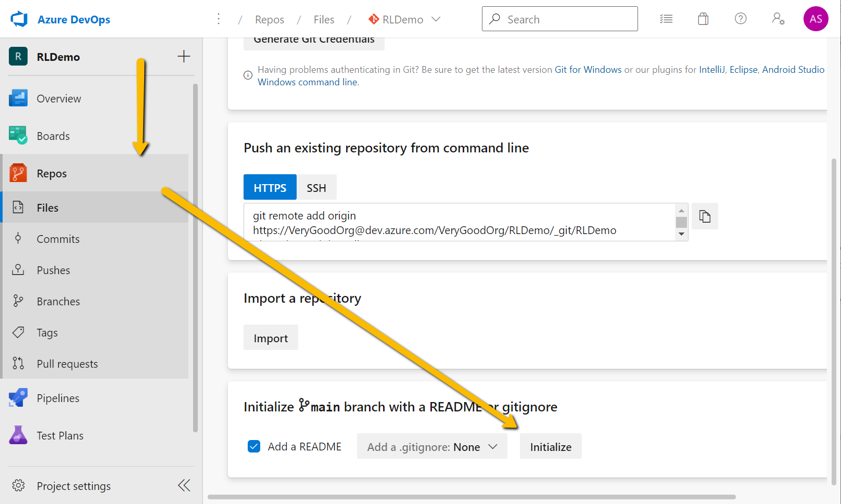
Task: Click the command box scroll down arrow
Action: pos(681,234)
